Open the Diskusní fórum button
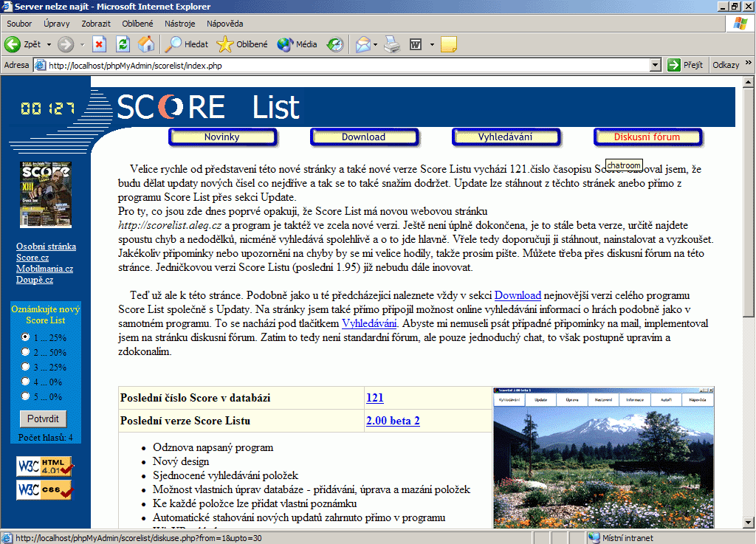This screenshot has height=544, width=756. click(647, 137)
